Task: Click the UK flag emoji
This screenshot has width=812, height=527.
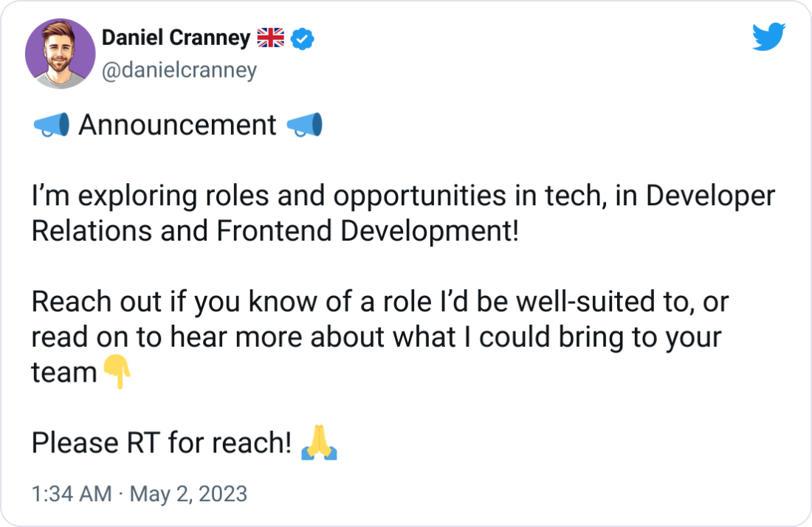Action: click(272, 38)
